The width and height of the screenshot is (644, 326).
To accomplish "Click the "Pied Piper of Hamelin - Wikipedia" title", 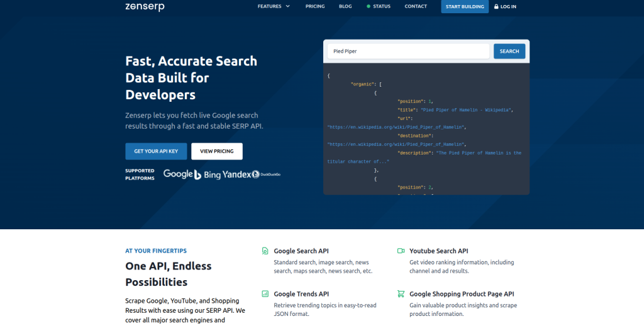I will 466,110.
